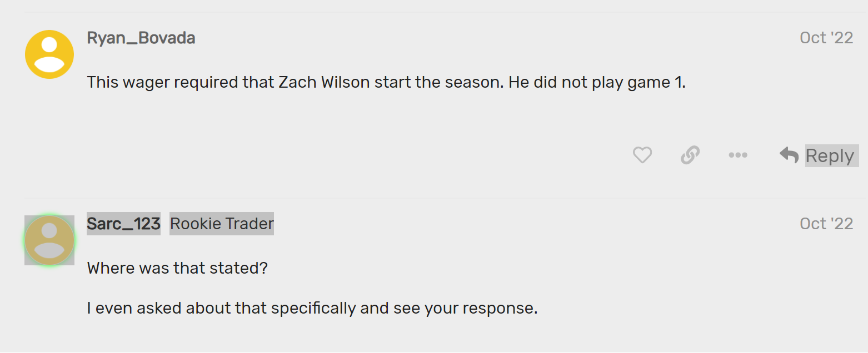Viewport: 868px width, 353px height.
Task: Show more post actions via the ellipsis icon
Action: click(x=737, y=155)
